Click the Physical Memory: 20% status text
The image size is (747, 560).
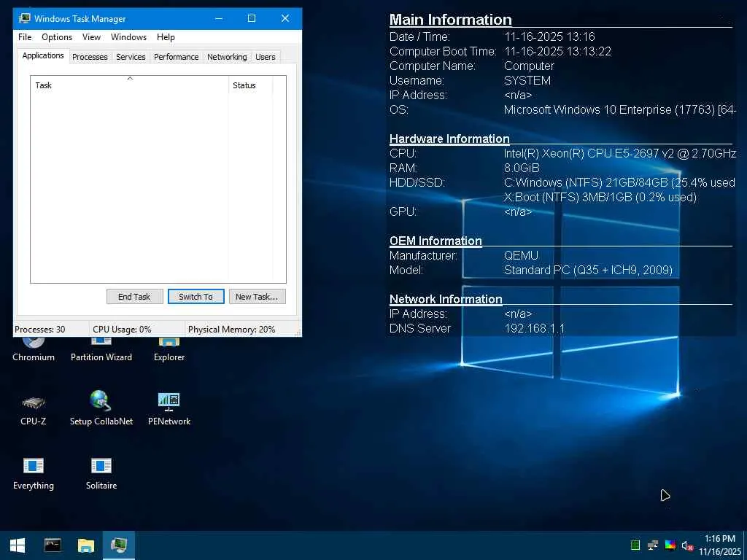231,330
